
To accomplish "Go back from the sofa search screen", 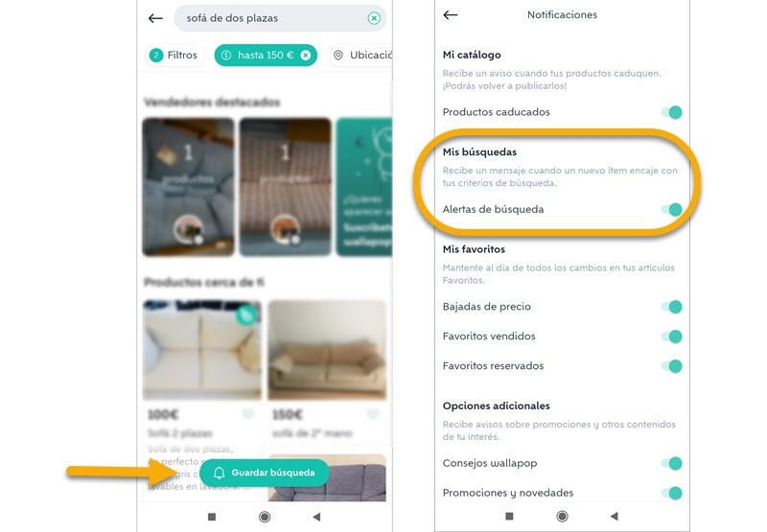I will tap(155, 18).
